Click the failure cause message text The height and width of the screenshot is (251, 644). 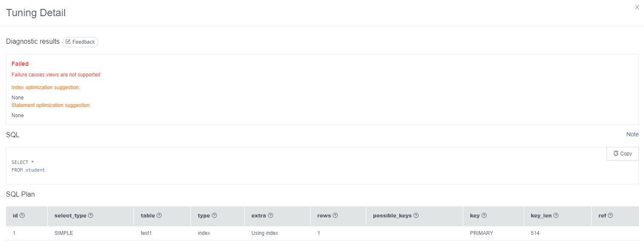pos(56,75)
